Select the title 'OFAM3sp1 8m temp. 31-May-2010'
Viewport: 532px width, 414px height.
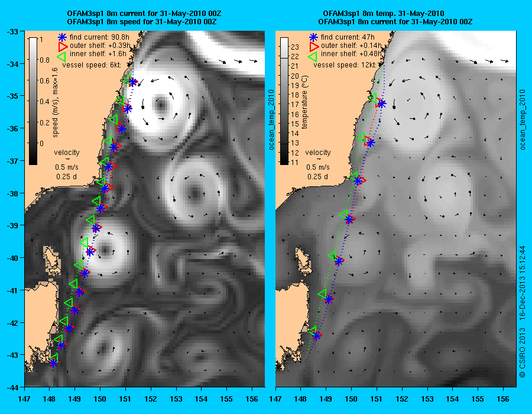(x=384, y=14)
